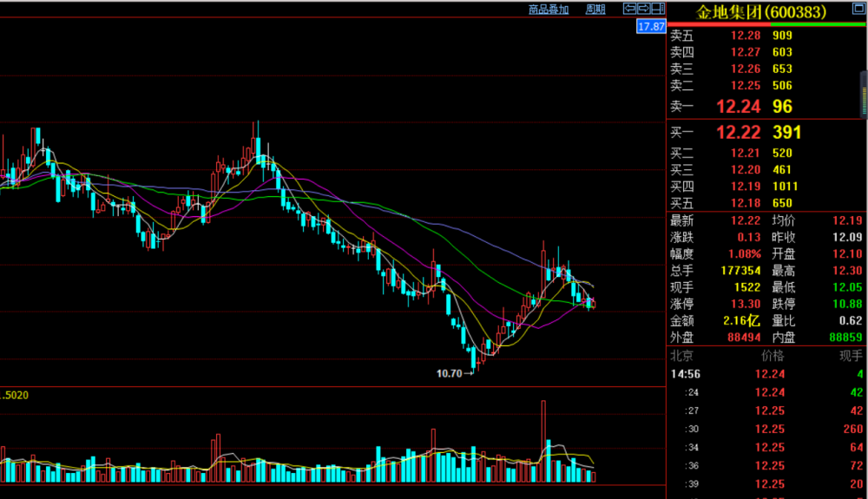Click the 总手 value 177354
The width and height of the screenshot is (868, 499).
pyautogui.click(x=740, y=270)
